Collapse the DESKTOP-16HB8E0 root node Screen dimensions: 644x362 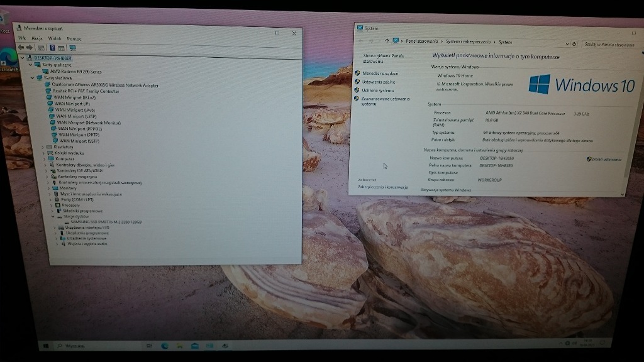pos(23,58)
